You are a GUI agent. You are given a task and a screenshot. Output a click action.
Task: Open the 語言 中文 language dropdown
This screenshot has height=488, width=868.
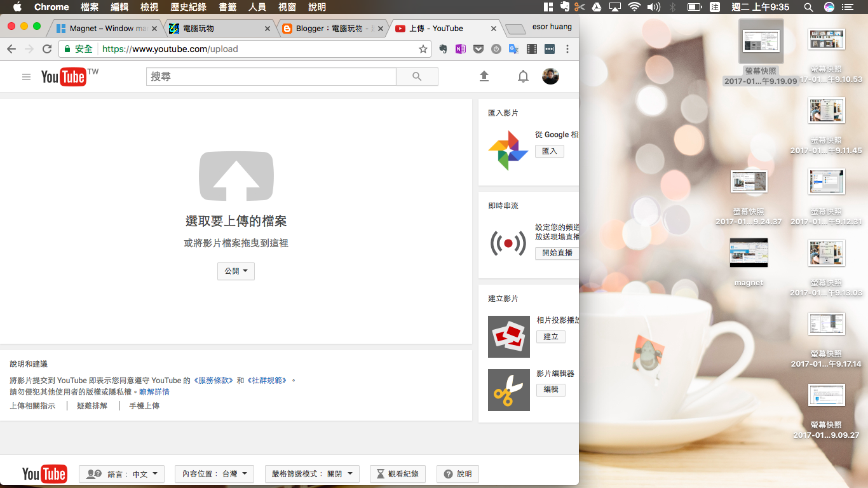pyautogui.click(x=121, y=474)
